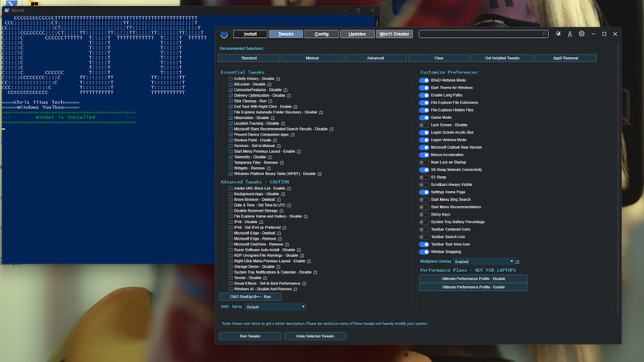
Task: Click the Clear selections button
Action: [439, 58]
